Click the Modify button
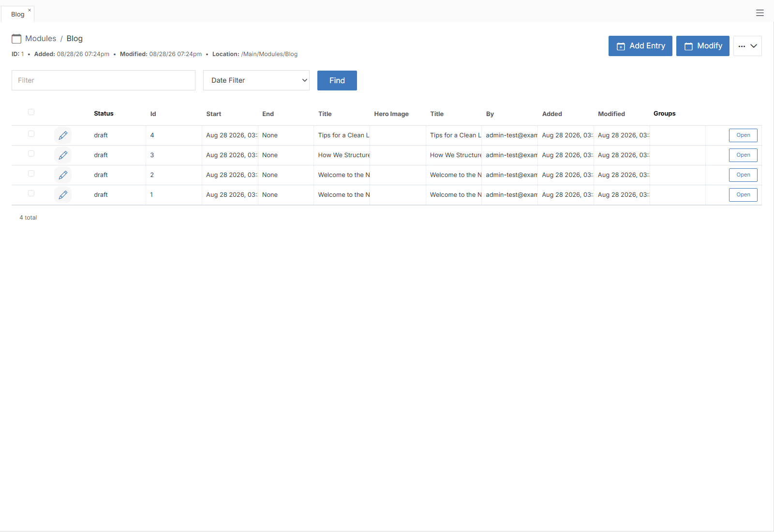This screenshot has height=532, width=774. (703, 46)
